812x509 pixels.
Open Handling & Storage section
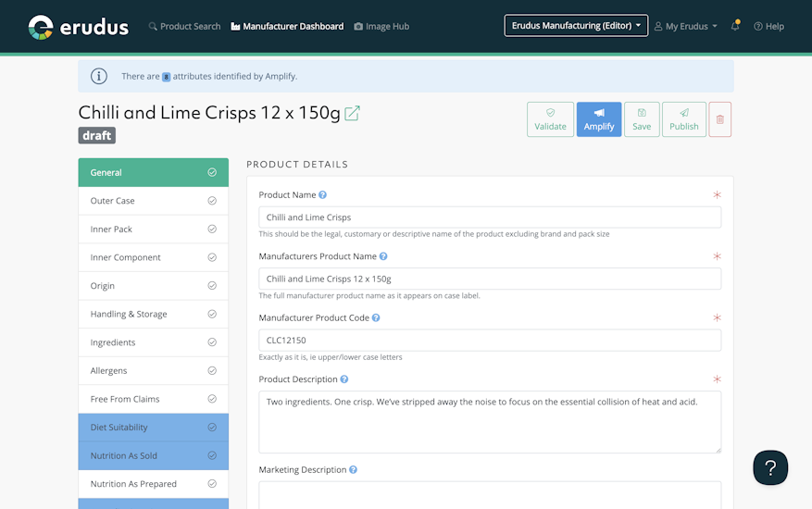[x=154, y=314]
